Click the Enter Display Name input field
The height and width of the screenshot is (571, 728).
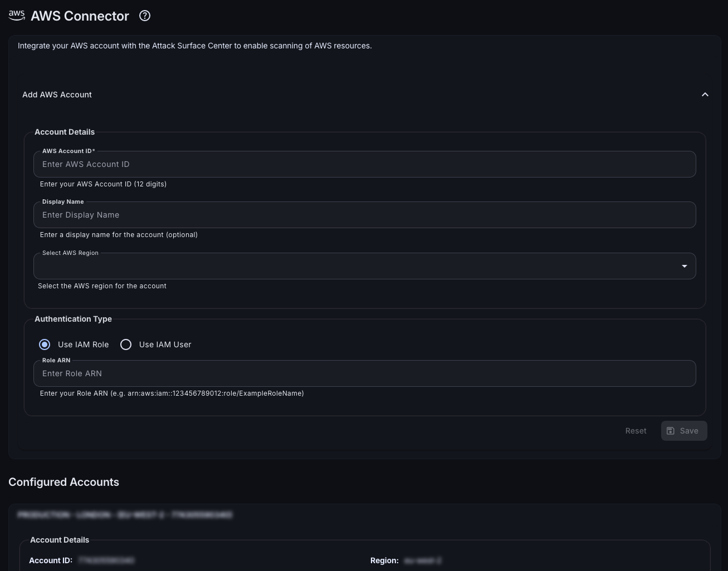click(365, 215)
